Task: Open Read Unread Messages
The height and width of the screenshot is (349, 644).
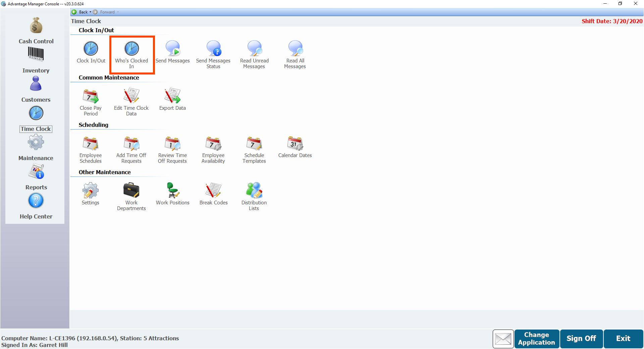Action: pyautogui.click(x=254, y=49)
